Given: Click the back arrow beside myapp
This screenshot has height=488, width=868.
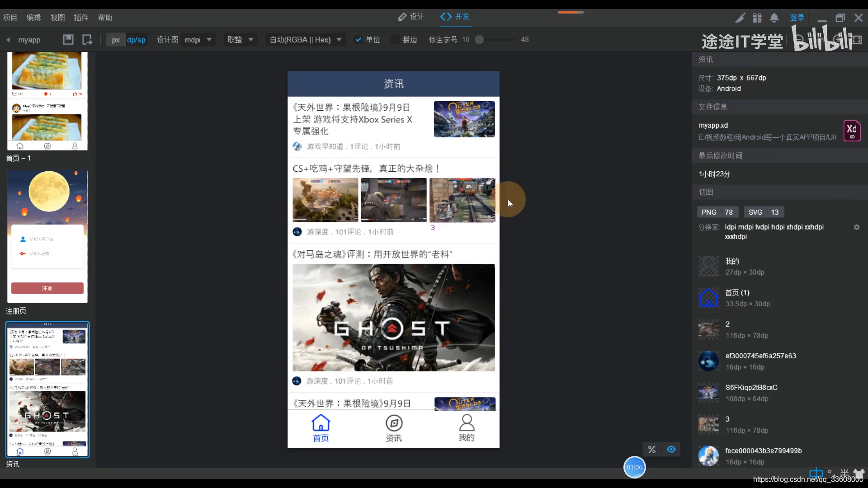Looking at the screenshot, I should (x=8, y=40).
